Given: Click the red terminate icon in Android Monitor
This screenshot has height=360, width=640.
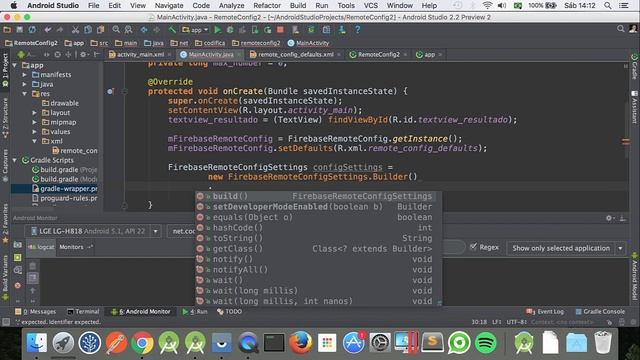Looking at the screenshot, I should coord(18,285).
